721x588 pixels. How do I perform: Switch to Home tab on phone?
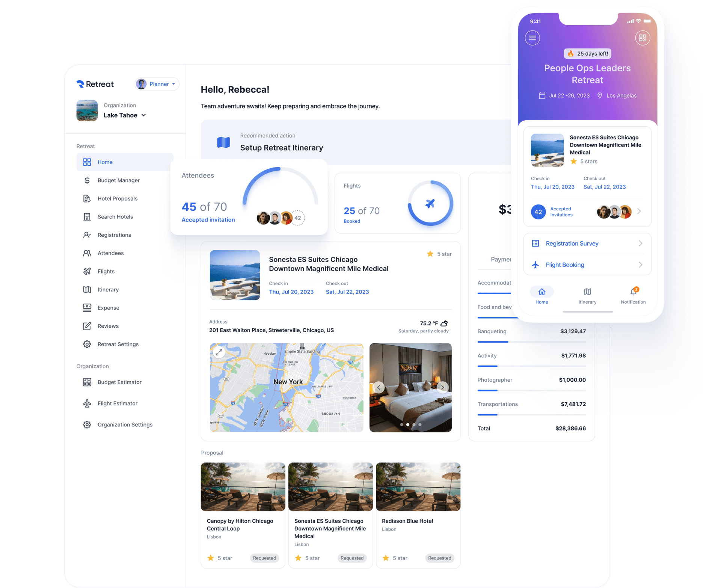click(x=542, y=295)
